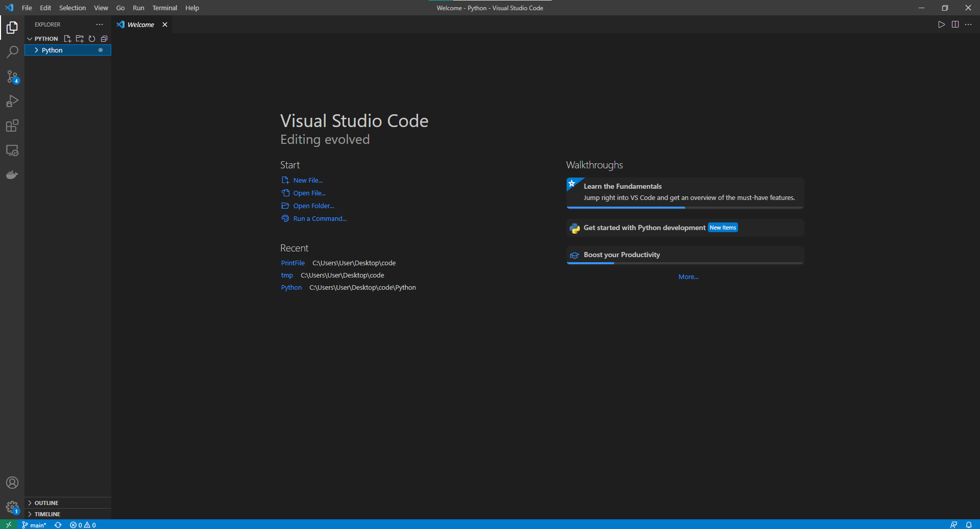
Task: Open the Docker view
Action: 12,175
